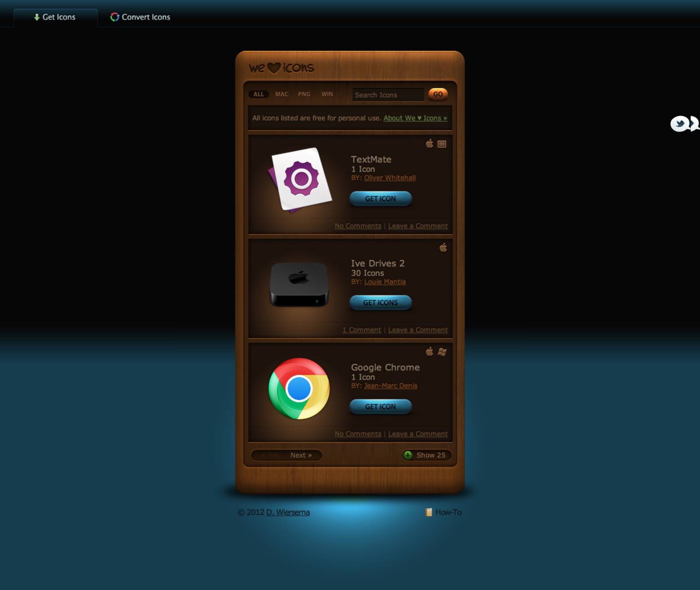Focus the Search Icons field
700x590 pixels.
(388, 95)
